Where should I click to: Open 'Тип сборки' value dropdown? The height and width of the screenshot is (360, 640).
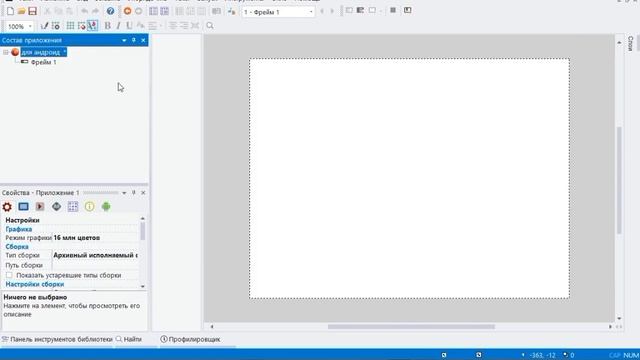pos(96,255)
